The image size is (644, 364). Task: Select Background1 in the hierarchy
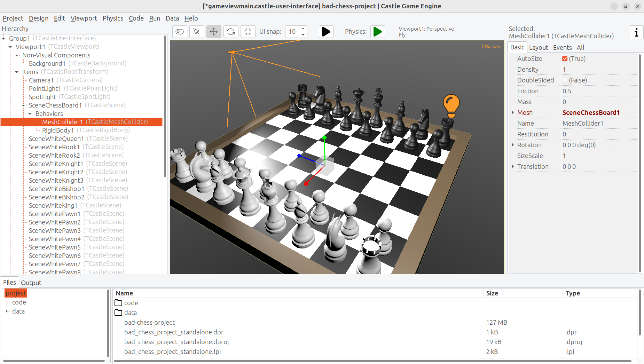tap(78, 63)
